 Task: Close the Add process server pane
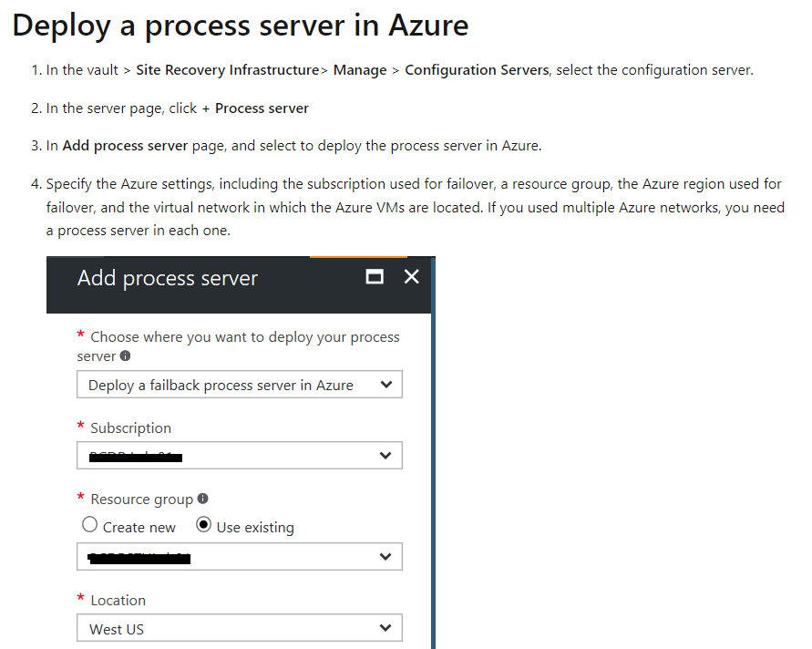[x=411, y=276]
